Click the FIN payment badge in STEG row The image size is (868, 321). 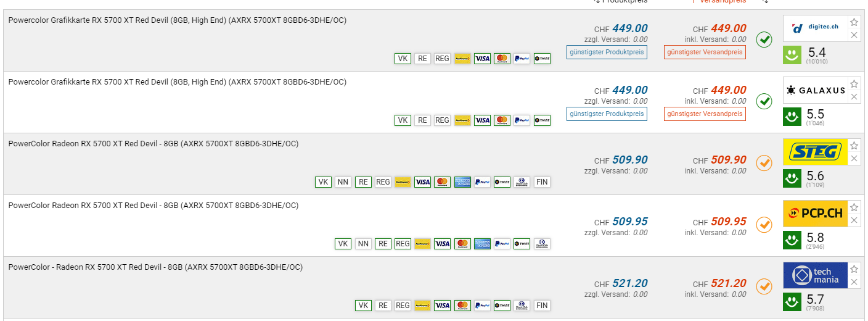click(x=541, y=182)
